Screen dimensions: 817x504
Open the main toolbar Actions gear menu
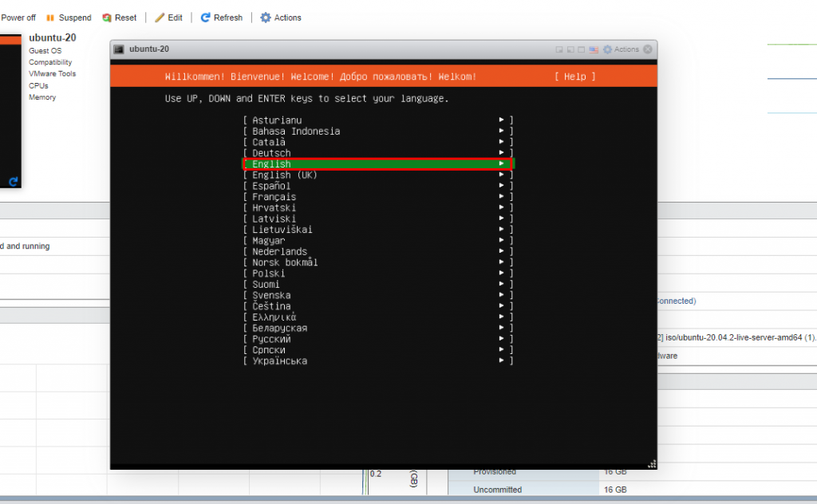tap(266, 18)
